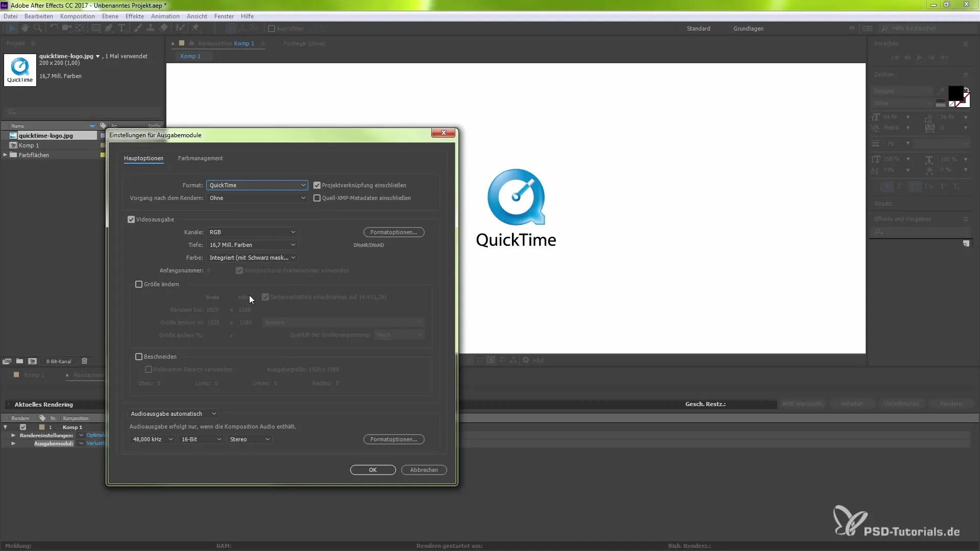The width and height of the screenshot is (980, 551).
Task: Expand the Farbflächen folder in Project panel
Action: [5, 155]
